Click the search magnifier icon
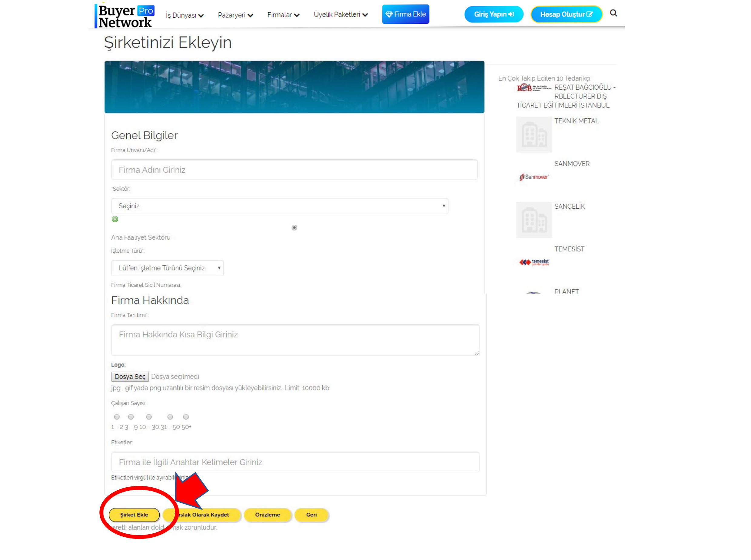 click(614, 14)
